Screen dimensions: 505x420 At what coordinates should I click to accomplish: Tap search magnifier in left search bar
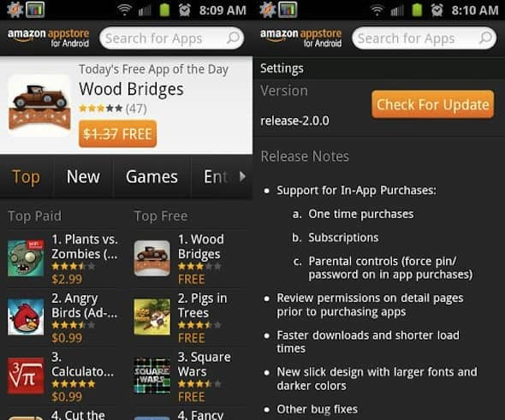pos(233,38)
